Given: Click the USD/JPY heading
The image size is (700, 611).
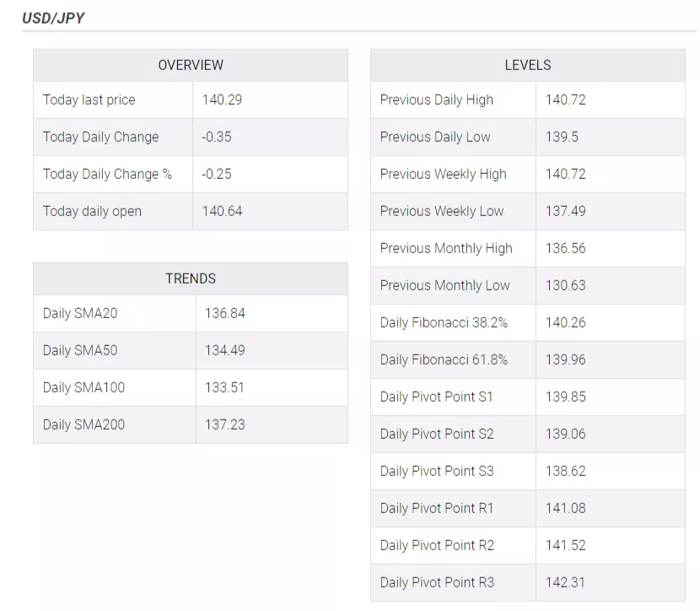Looking at the screenshot, I should pyautogui.click(x=53, y=18).
